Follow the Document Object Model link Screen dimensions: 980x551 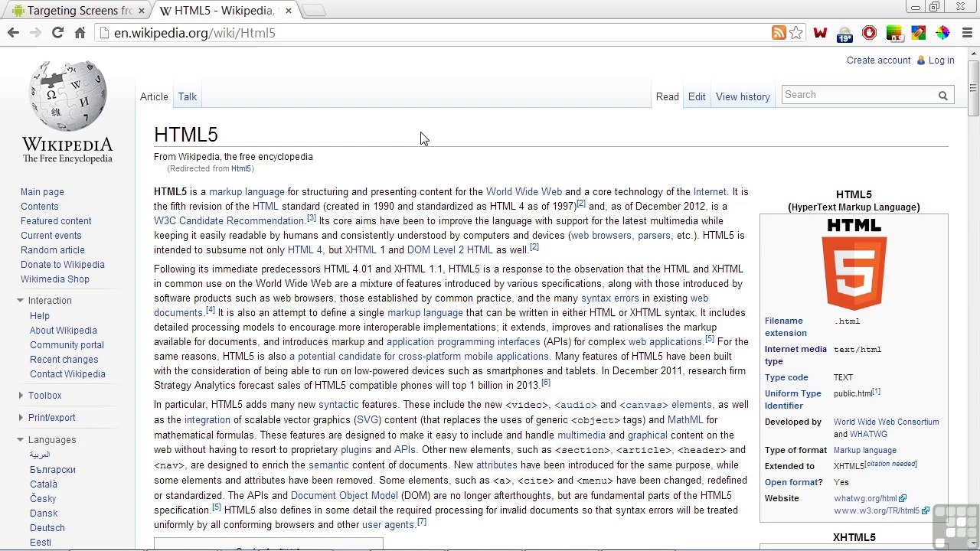pos(345,496)
